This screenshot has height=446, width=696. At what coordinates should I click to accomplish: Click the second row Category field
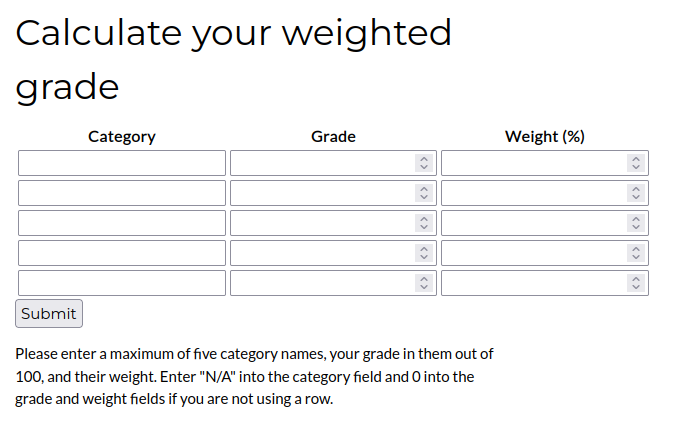point(122,193)
